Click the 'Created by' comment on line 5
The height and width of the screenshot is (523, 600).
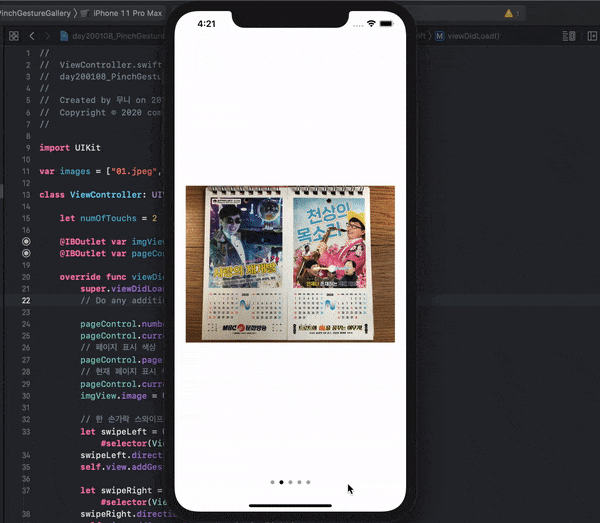85,100
